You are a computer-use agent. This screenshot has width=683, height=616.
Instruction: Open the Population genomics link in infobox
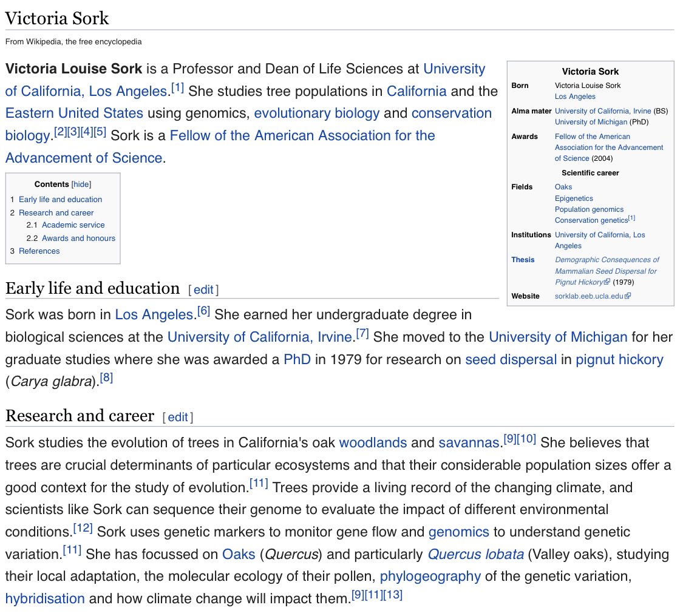click(x=589, y=209)
